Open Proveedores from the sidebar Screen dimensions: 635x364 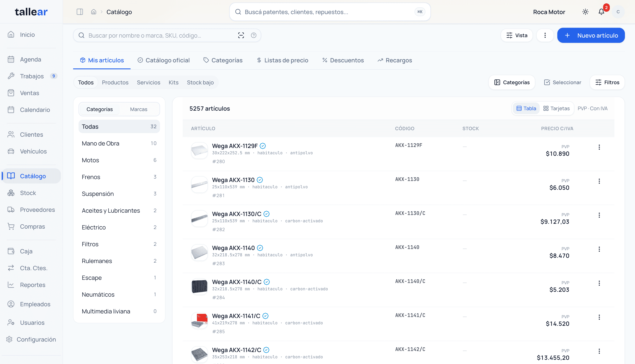point(31,209)
